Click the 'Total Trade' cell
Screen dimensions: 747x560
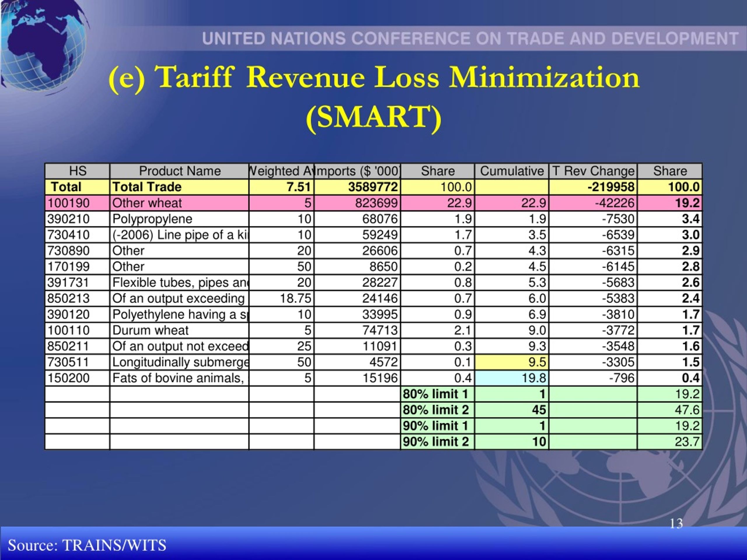[x=179, y=187]
